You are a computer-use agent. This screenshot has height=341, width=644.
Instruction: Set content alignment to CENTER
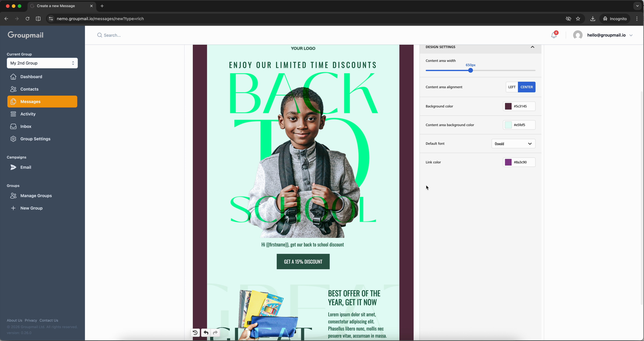click(527, 87)
